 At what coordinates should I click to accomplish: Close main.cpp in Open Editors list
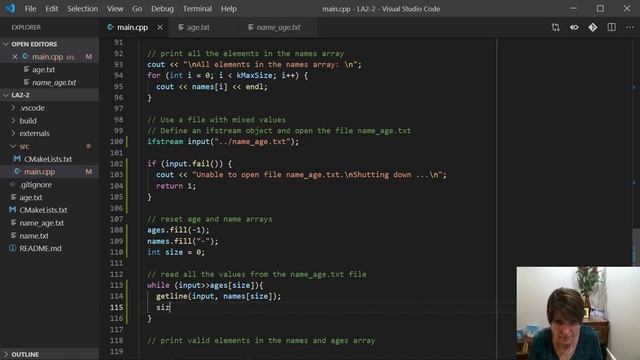[15, 57]
